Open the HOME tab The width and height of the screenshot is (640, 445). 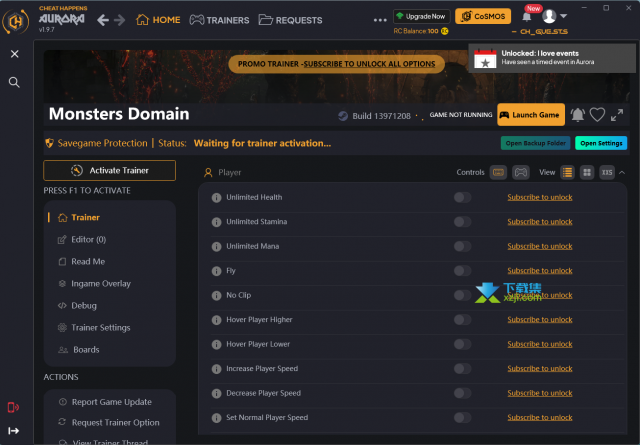click(158, 20)
